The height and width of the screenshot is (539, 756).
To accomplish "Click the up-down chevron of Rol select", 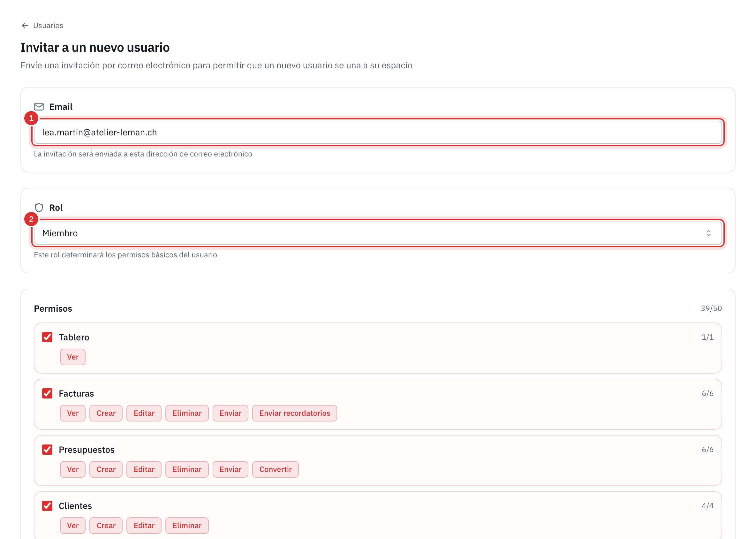I will (x=708, y=233).
